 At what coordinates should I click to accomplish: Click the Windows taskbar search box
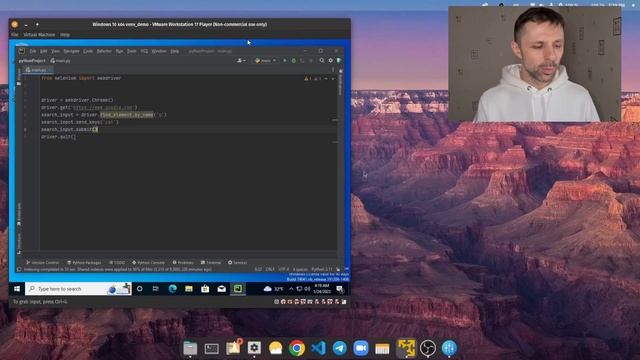[78, 289]
